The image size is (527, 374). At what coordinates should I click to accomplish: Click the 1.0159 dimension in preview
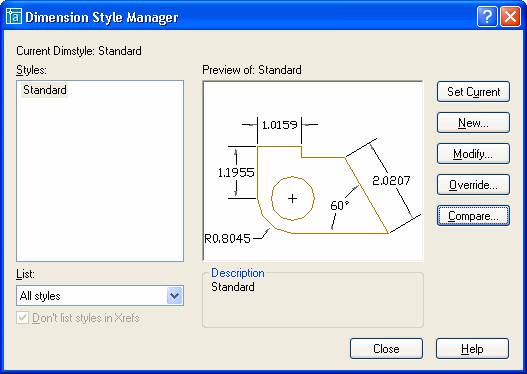point(280,125)
